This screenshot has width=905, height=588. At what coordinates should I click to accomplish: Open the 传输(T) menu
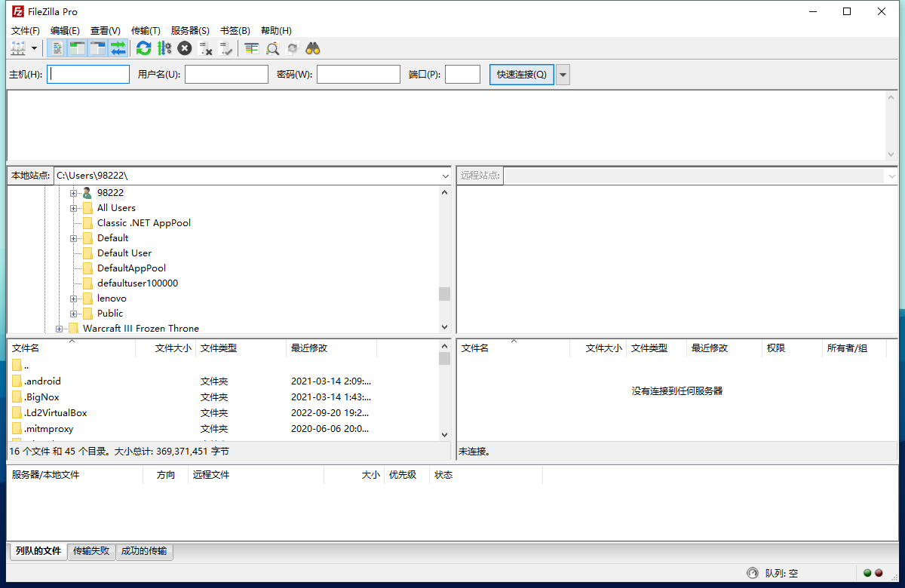[146, 30]
